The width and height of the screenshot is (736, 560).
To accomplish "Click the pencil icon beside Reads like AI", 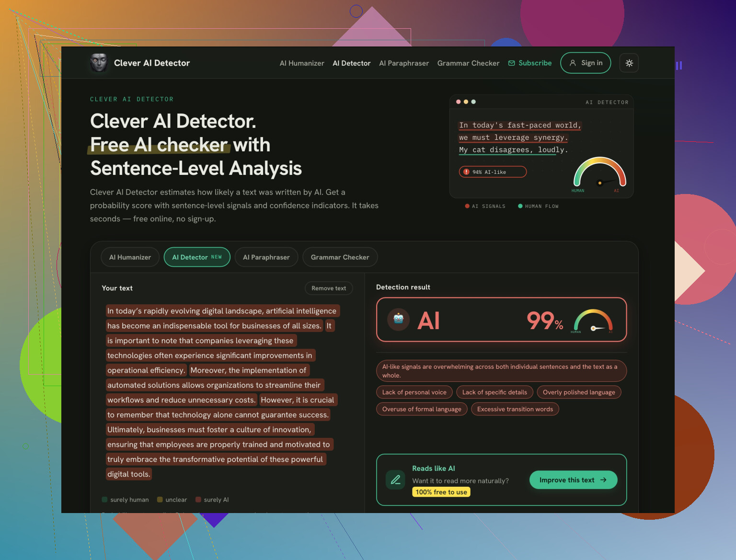I will tap(396, 480).
